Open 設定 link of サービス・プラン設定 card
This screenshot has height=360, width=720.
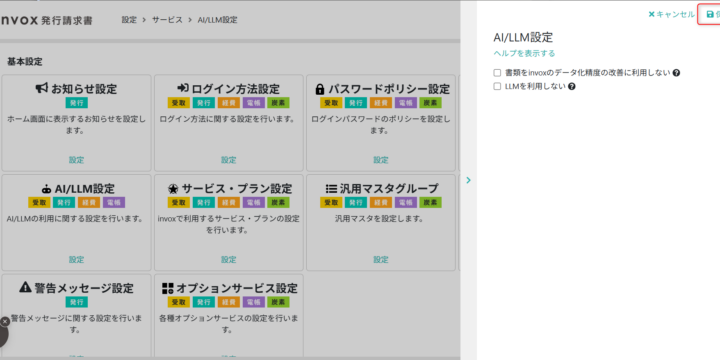coord(228,259)
